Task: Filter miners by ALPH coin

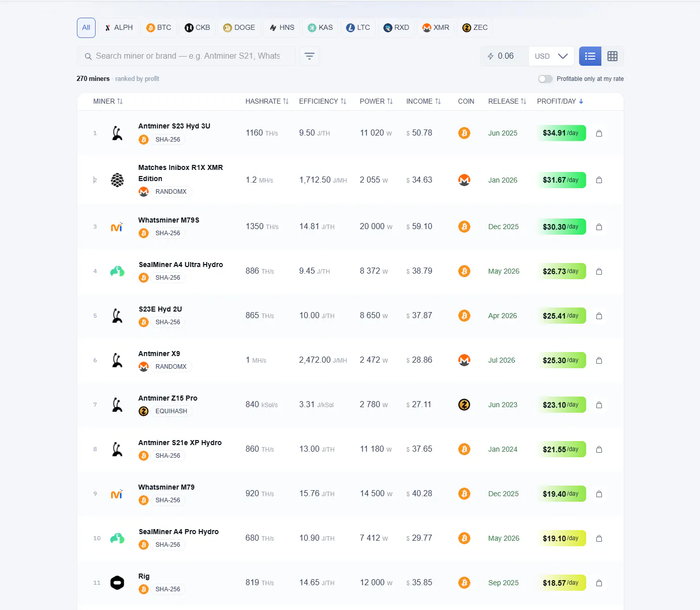Action: (x=119, y=28)
